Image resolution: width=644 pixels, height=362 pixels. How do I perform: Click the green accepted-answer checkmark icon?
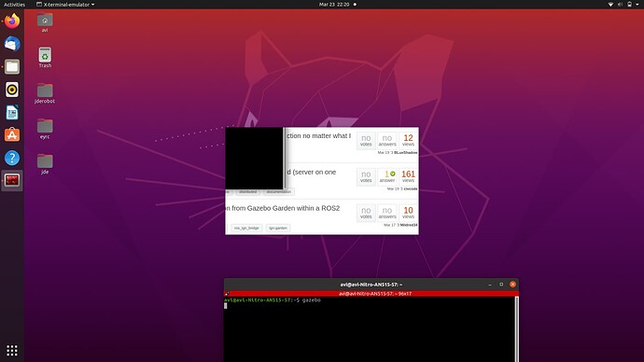pos(393,174)
